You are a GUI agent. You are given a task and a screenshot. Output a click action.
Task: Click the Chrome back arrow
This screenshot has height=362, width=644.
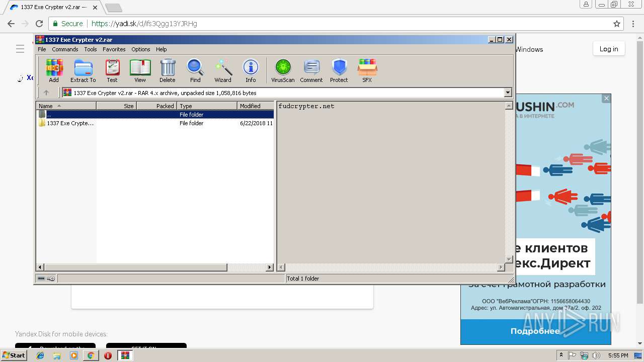[11, 24]
